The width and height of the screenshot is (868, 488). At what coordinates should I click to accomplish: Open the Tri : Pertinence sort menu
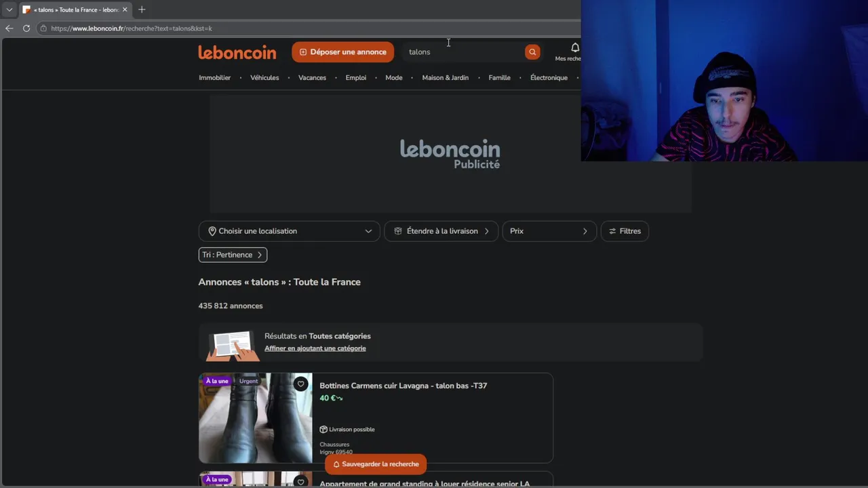pos(233,255)
